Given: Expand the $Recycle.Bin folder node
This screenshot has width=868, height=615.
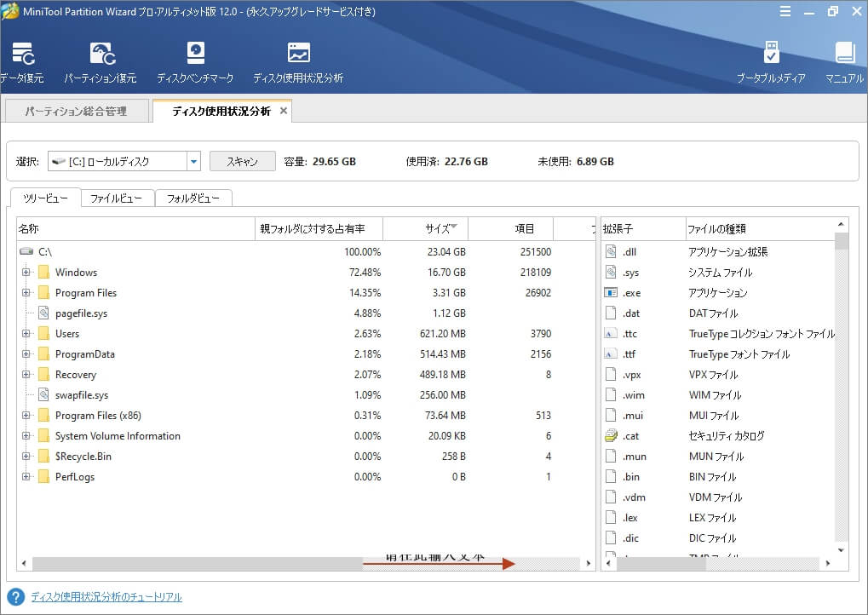Looking at the screenshot, I should point(26,456).
